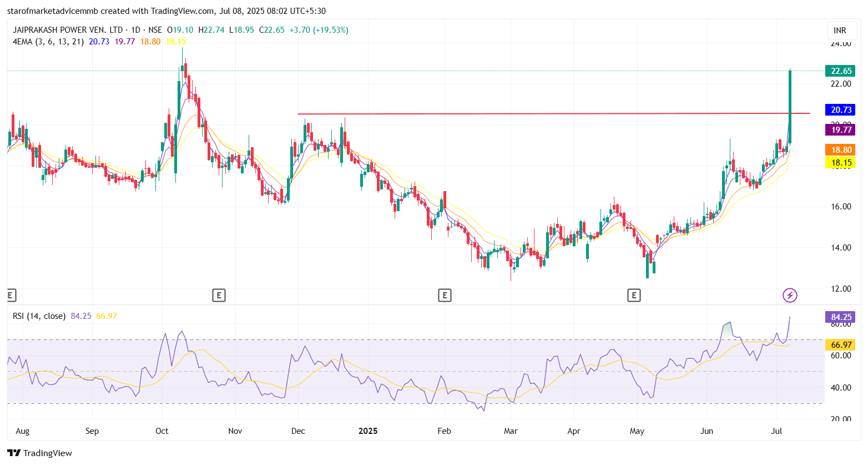Click the Dec label on the time axis

click(298, 431)
